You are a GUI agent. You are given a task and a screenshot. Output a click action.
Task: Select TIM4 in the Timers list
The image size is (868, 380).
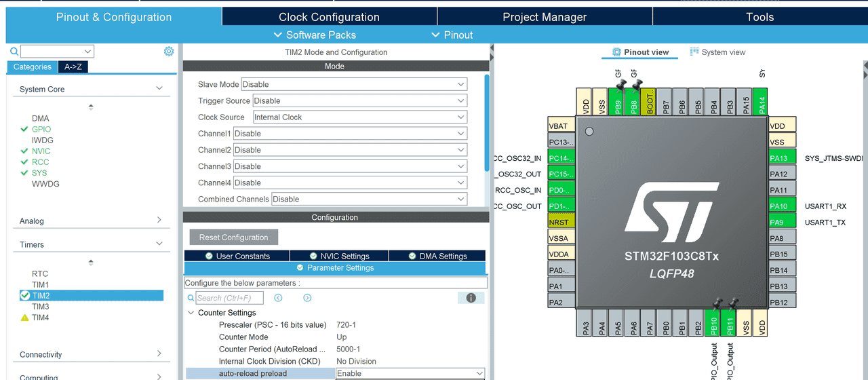point(41,318)
